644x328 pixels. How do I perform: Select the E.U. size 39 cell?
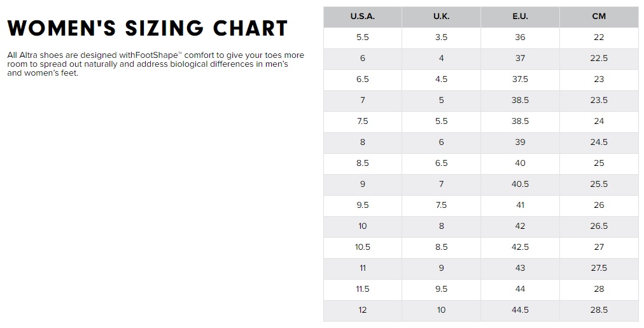tap(520, 142)
